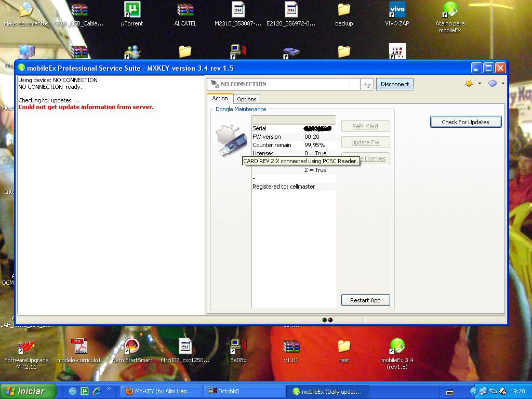Open the ALCATEL archive icon
The width and height of the screenshot is (532, 399).
pos(185,14)
